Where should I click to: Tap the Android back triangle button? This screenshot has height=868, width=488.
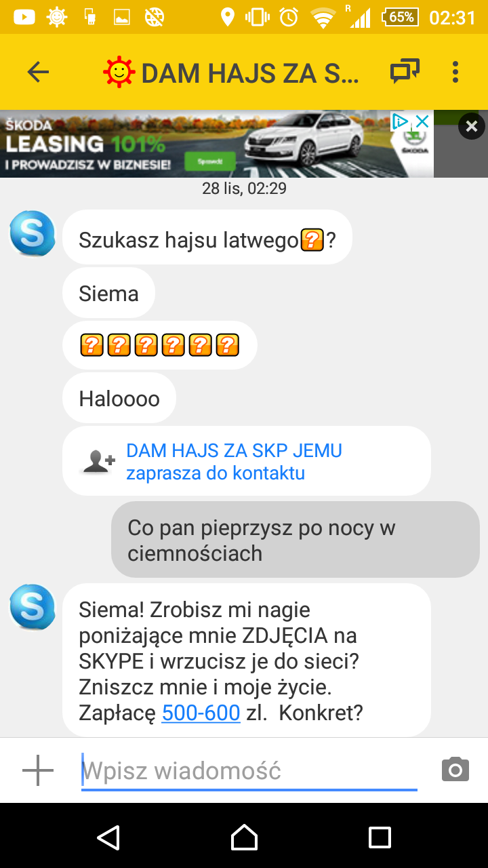pos(108,837)
